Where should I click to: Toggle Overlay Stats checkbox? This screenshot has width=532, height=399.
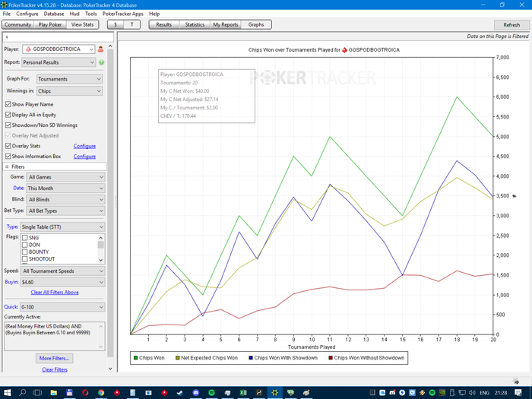coord(8,146)
